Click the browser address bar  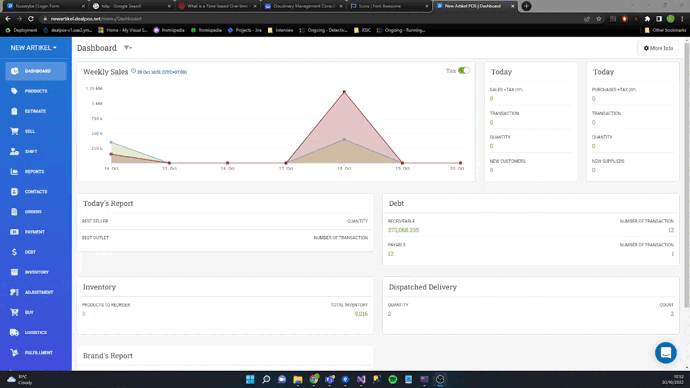click(x=308, y=19)
